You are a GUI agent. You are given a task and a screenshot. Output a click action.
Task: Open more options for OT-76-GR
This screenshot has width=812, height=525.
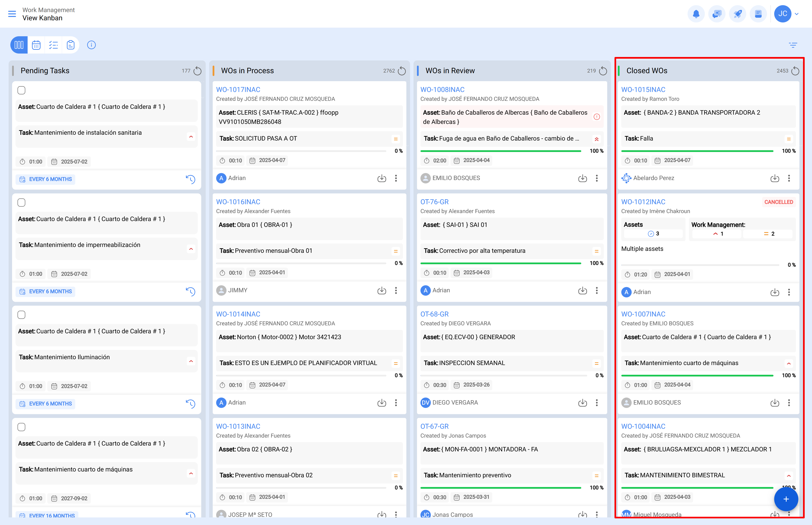click(597, 290)
